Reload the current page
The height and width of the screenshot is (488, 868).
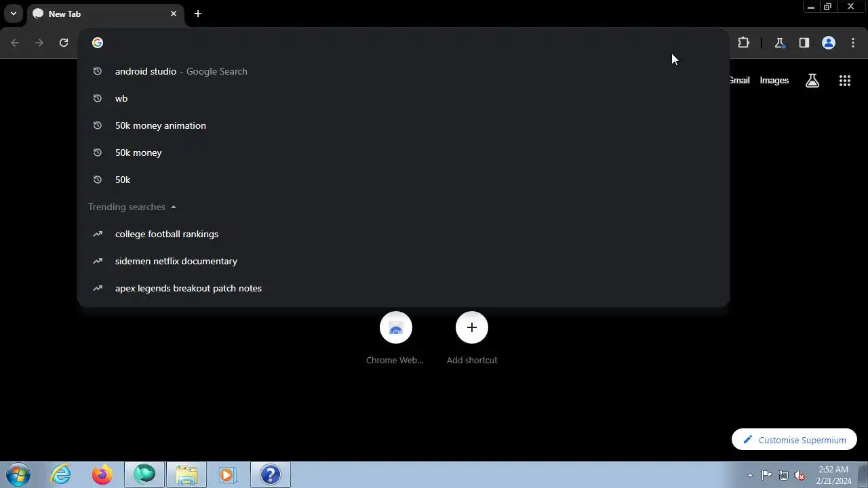(64, 43)
